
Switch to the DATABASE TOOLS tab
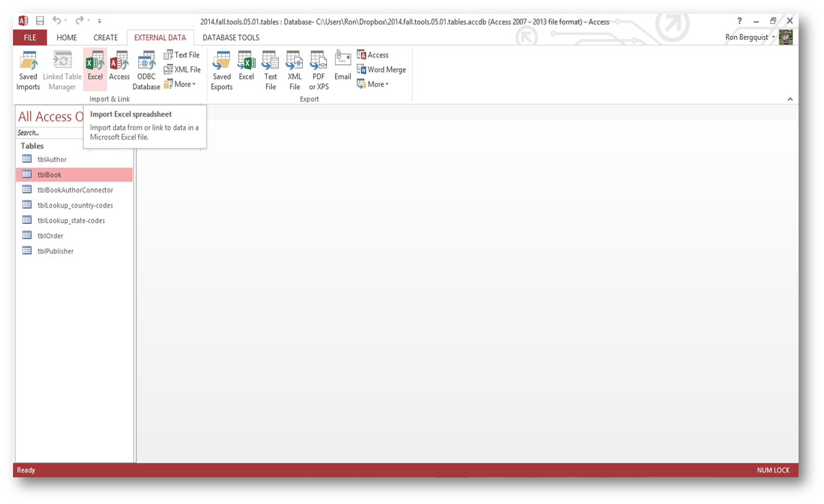pos(231,38)
